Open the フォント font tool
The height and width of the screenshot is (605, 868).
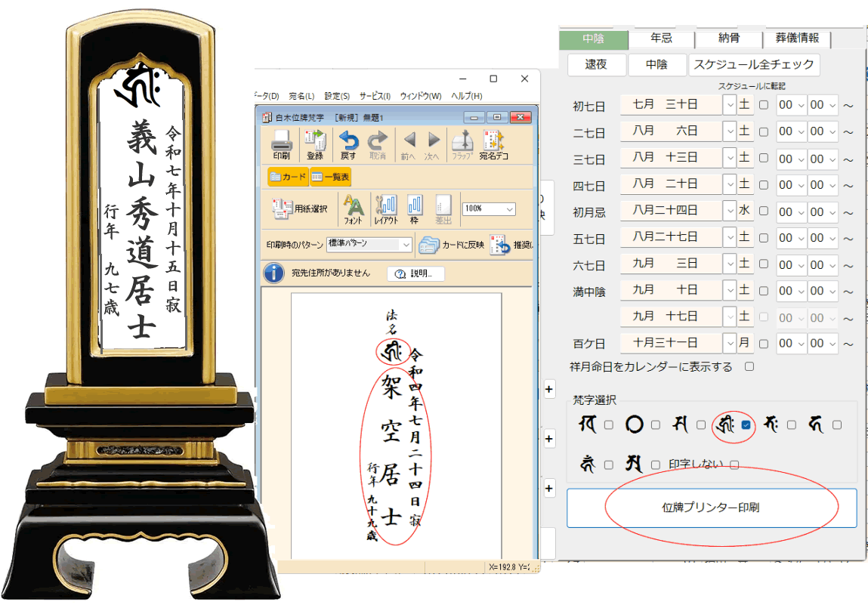coord(353,208)
